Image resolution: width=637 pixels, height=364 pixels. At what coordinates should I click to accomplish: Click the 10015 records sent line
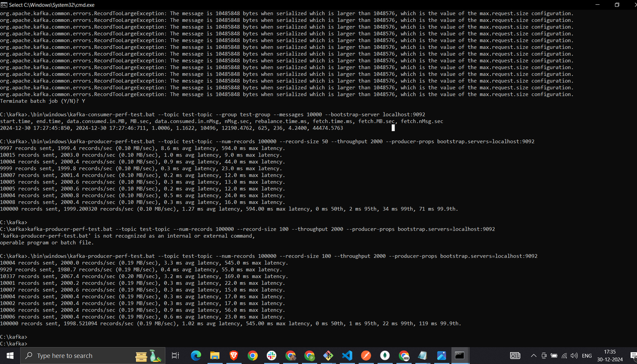[140, 155]
